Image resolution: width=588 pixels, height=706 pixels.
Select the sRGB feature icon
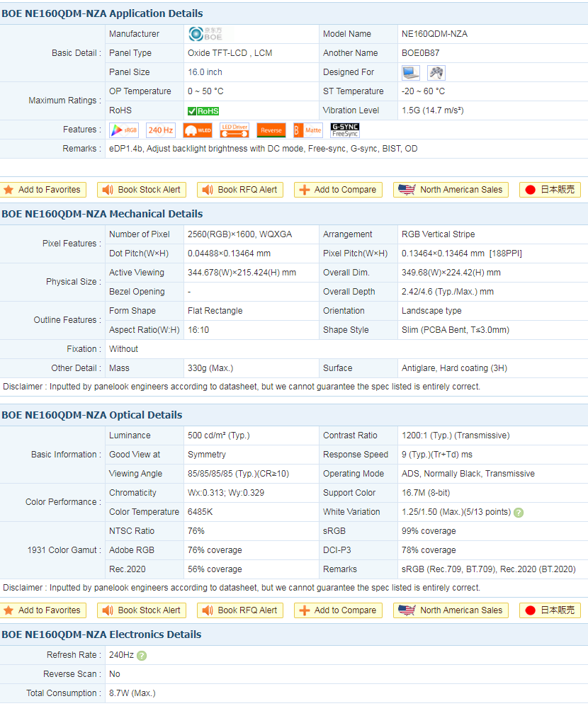[124, 130]
